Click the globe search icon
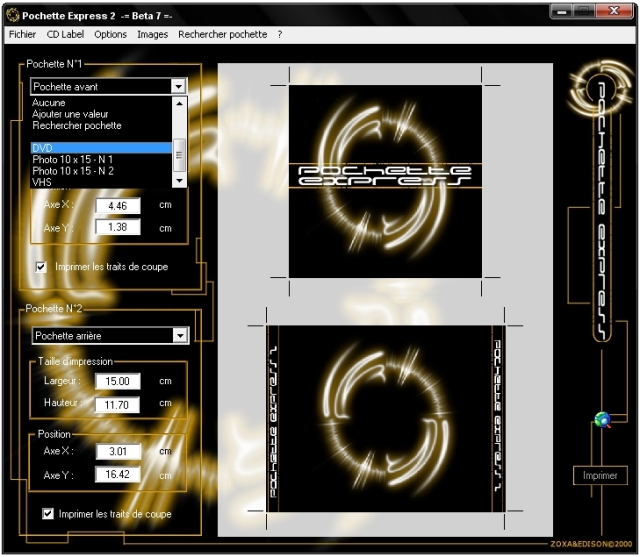Viewport: 640px width, 557px height. 602,420
